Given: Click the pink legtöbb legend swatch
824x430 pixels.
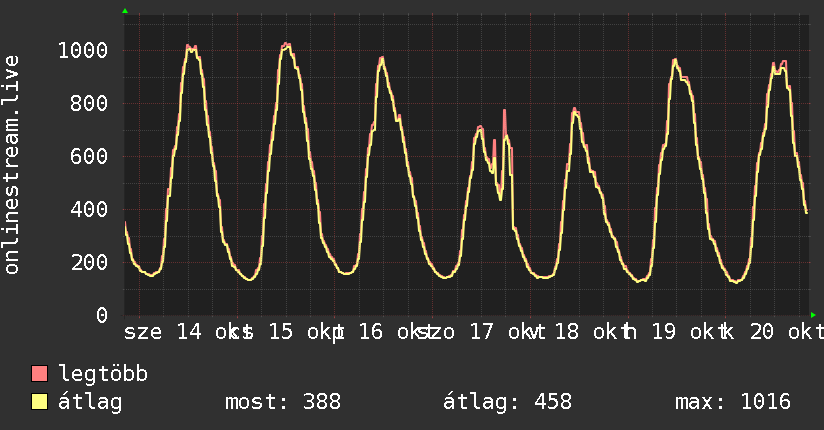Looking at the screenshot, I should (39, 373).
